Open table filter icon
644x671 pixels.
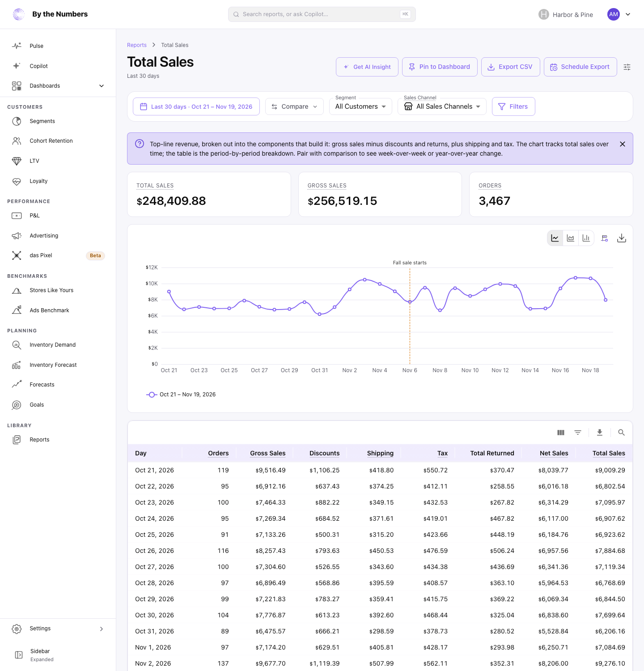(578, 433)
